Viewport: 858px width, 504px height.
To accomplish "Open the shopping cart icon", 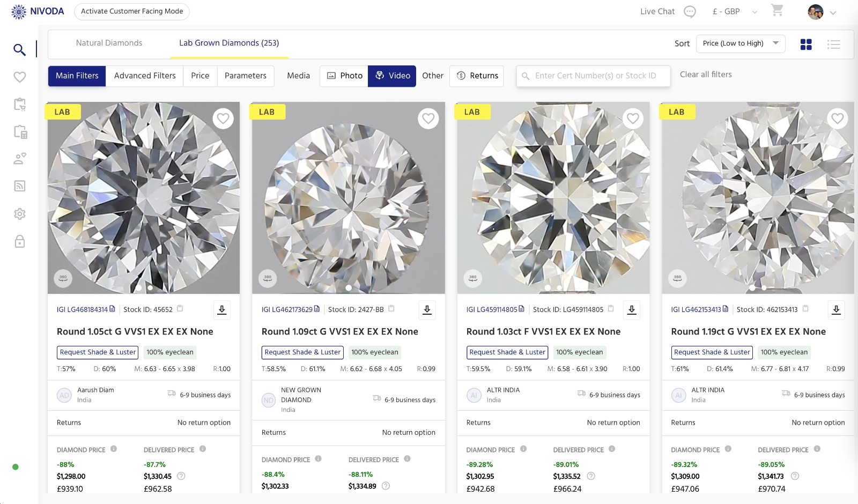I will click(x=777, y=11).
